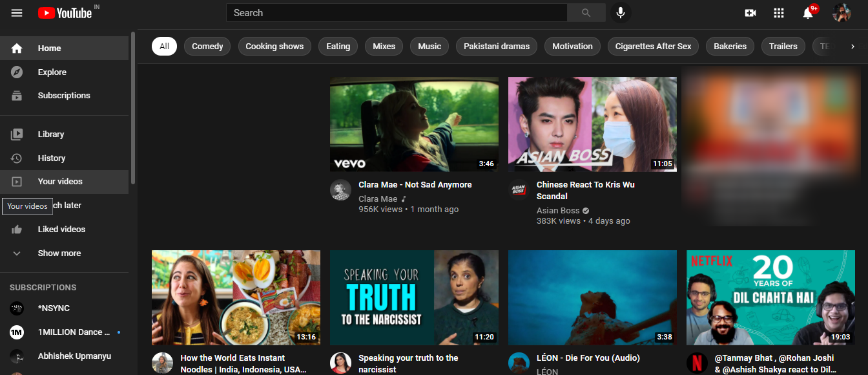Open the hamburger guide menu
868x375 pixels.
(x=17, y=13)
